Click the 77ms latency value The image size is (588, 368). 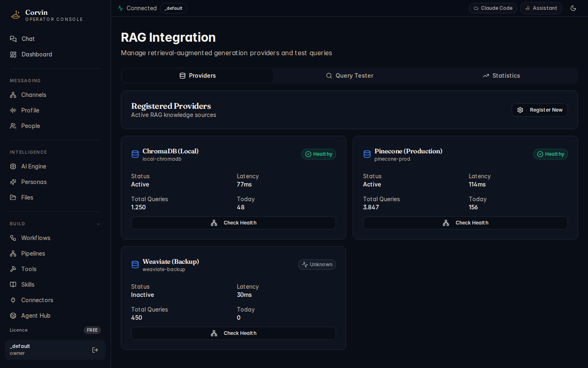click(x=244, y=184)
